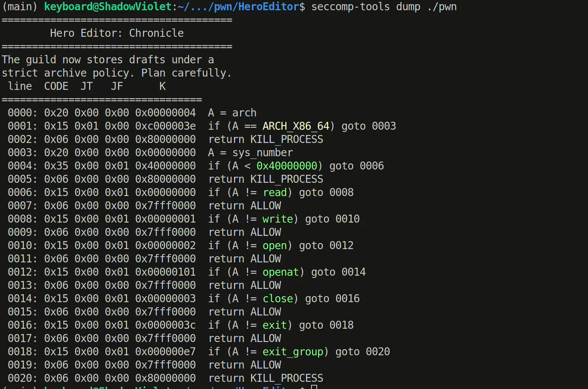The width and height of the screenshot is (588, 389).
Task: Click the './pwn' argument in the command
Action: pos(442,7)
